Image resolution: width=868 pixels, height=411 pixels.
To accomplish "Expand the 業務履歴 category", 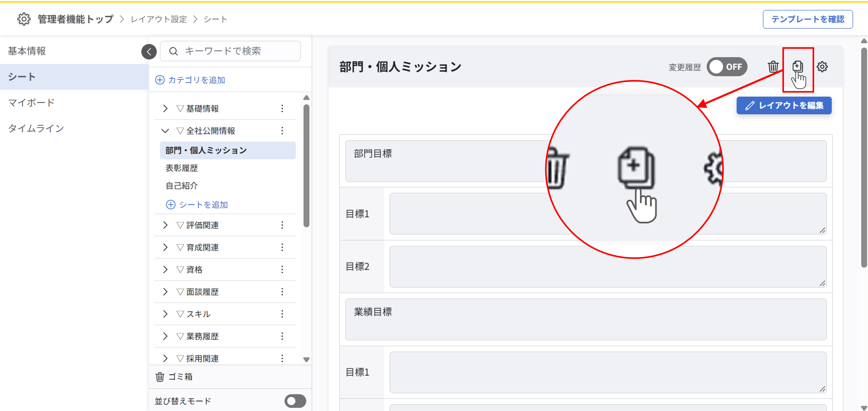I will pos(165,336).
